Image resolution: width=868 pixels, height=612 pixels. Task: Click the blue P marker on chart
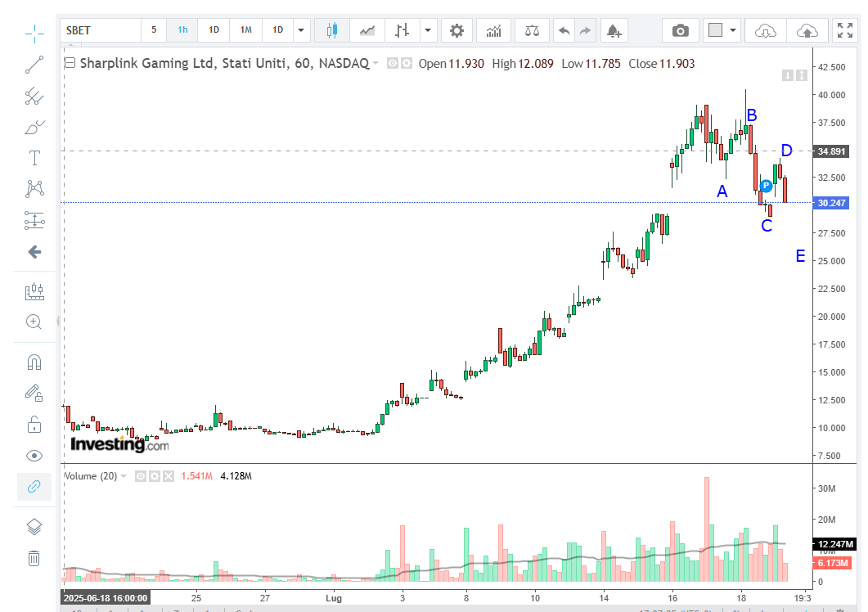[x=766, y=186]
